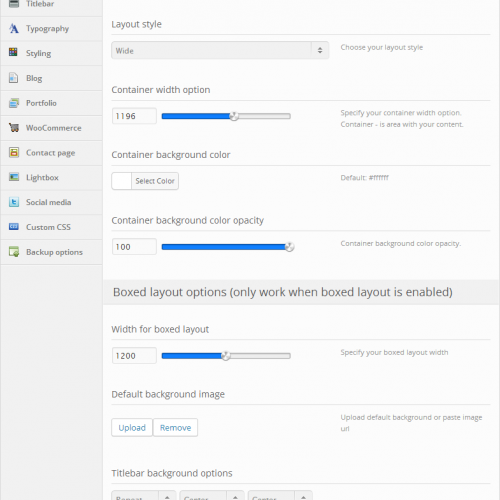This screenshot has width=500, height=500.
Task: Click the Backup options icon
Action: pyautogui.click(x=14, y=252)
